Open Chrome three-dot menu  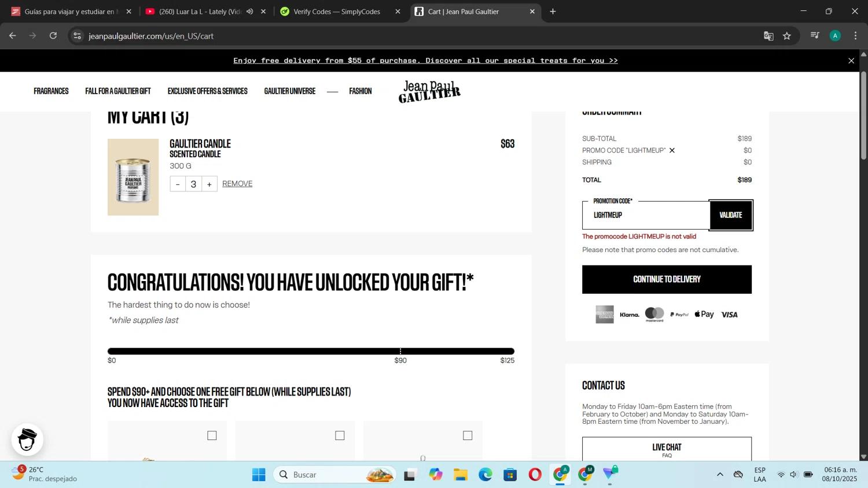(855, 36)
